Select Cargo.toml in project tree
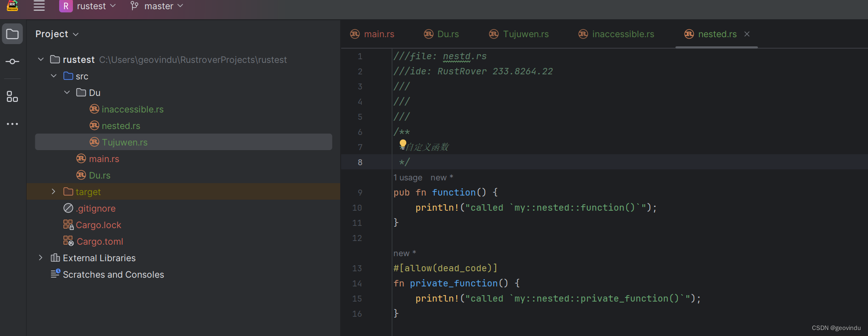The width and height of the screenshot is (868, 336). [100, 241]
